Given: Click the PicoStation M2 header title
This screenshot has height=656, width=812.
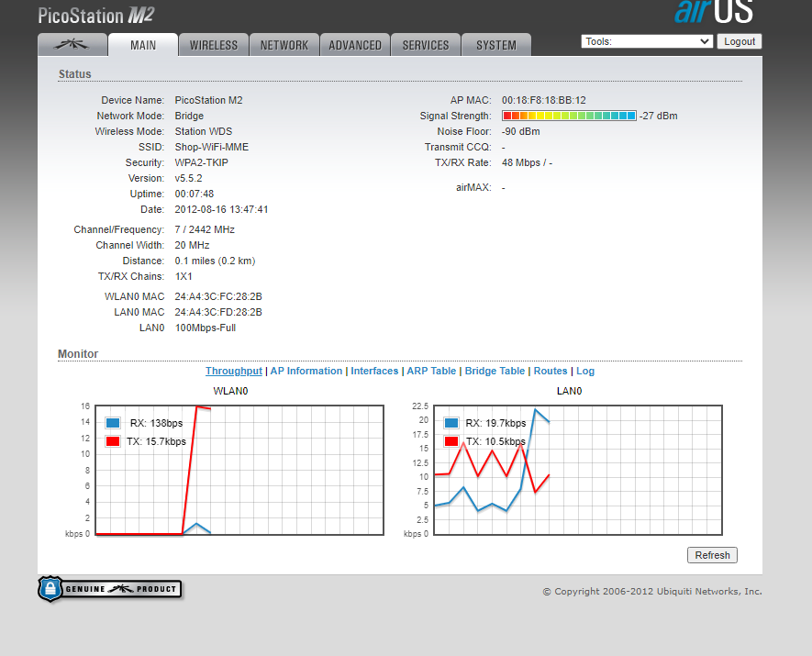Looking at the screenshot, I should click(96, 16).
